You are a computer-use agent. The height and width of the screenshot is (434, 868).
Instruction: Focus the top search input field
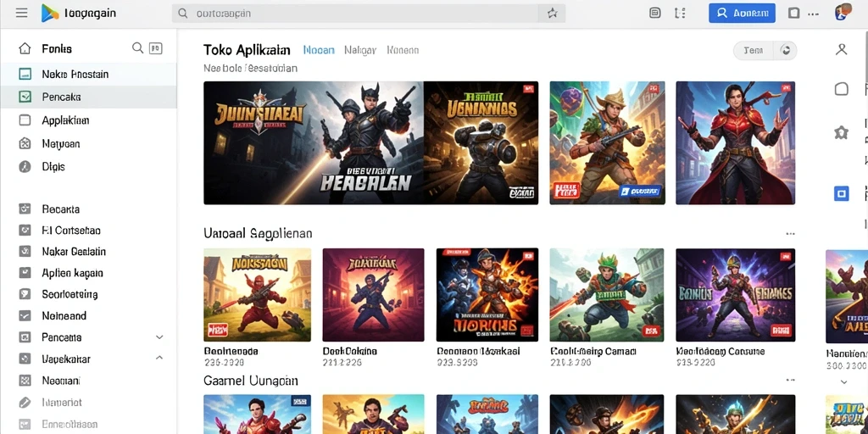(369, 14)
